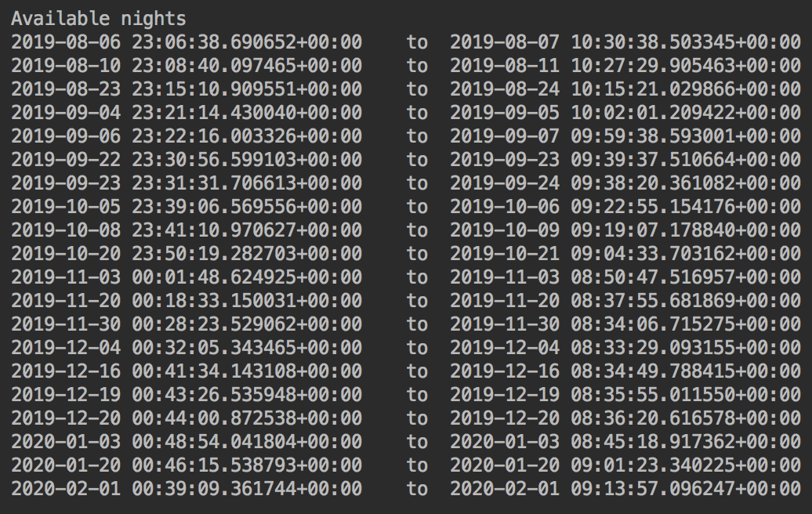Click start timestamp 2019-08-06 23:06:38
Viewport: 812px width, 514px height.
187,42
